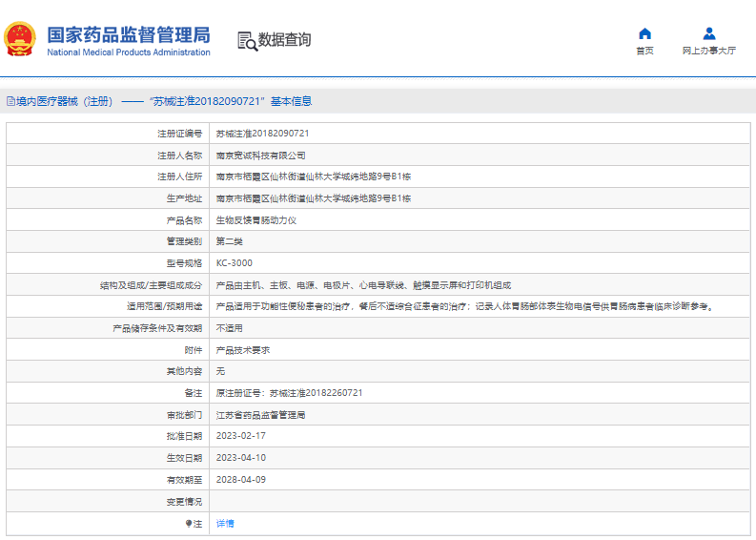
Task: Click the 结构及组成 composition description
Action: pyautogui.click(x=363, y=285)
